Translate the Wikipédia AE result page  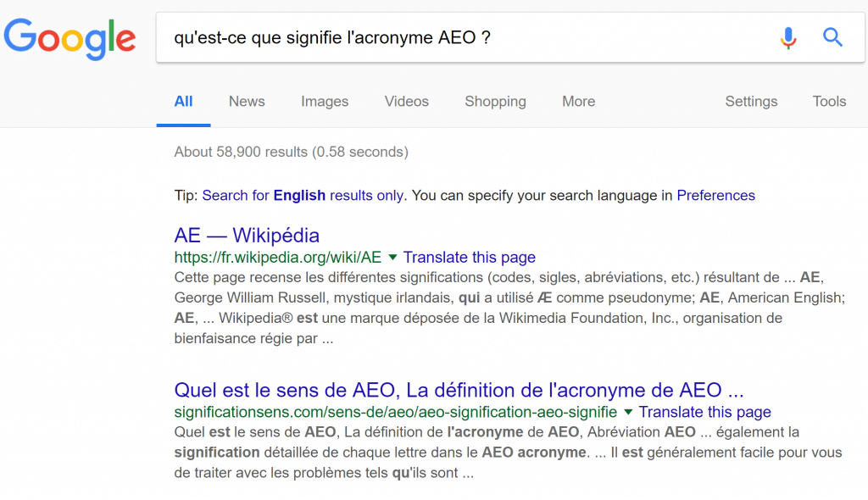[470, 258]
